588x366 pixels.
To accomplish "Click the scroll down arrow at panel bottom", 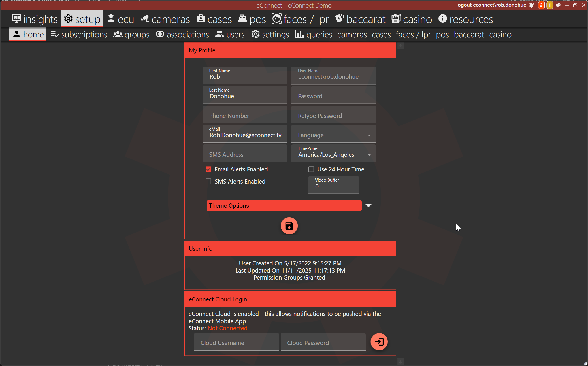I will tap(400, 362).
